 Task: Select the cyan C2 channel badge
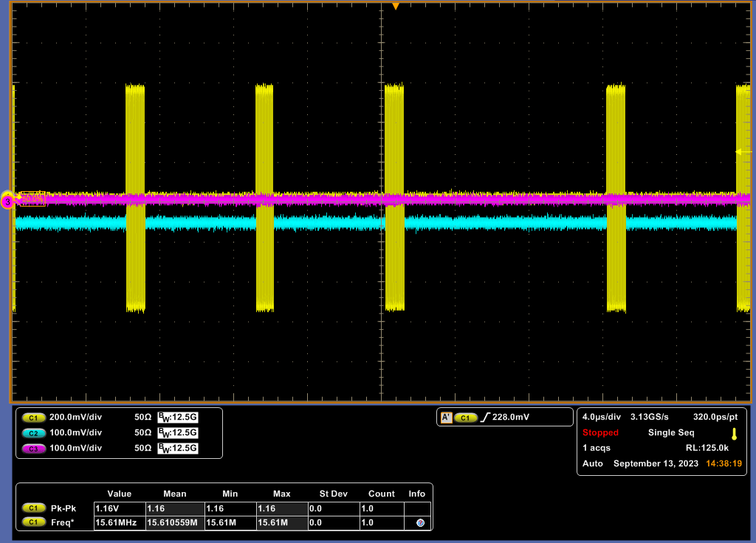tap(33, 433)
